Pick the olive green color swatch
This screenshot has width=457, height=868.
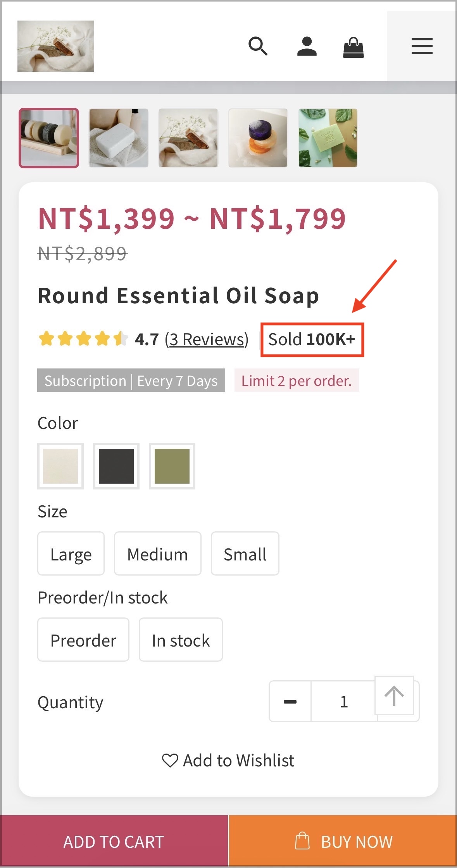click(x=172, y=466)
